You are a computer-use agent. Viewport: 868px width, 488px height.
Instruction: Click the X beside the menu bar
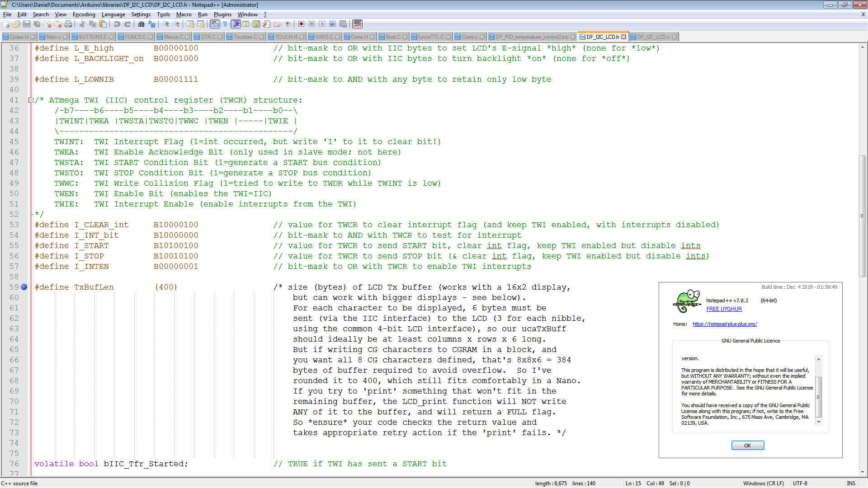pos(863,14)
